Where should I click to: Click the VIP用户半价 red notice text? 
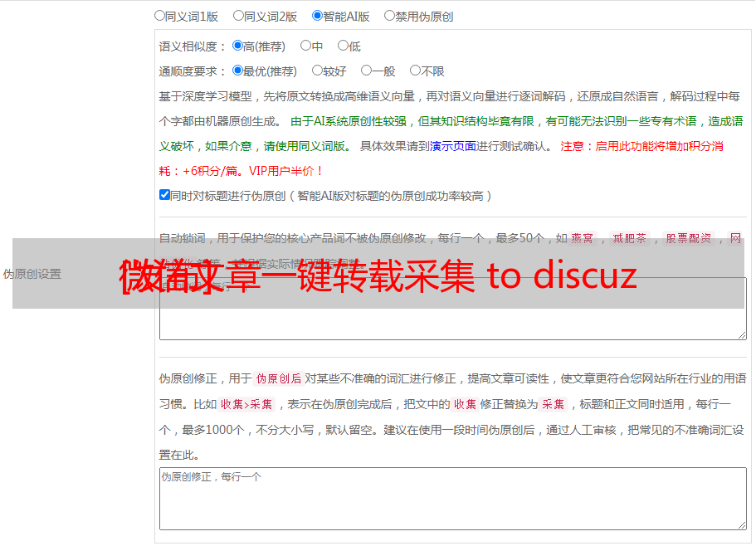point(285,171)
